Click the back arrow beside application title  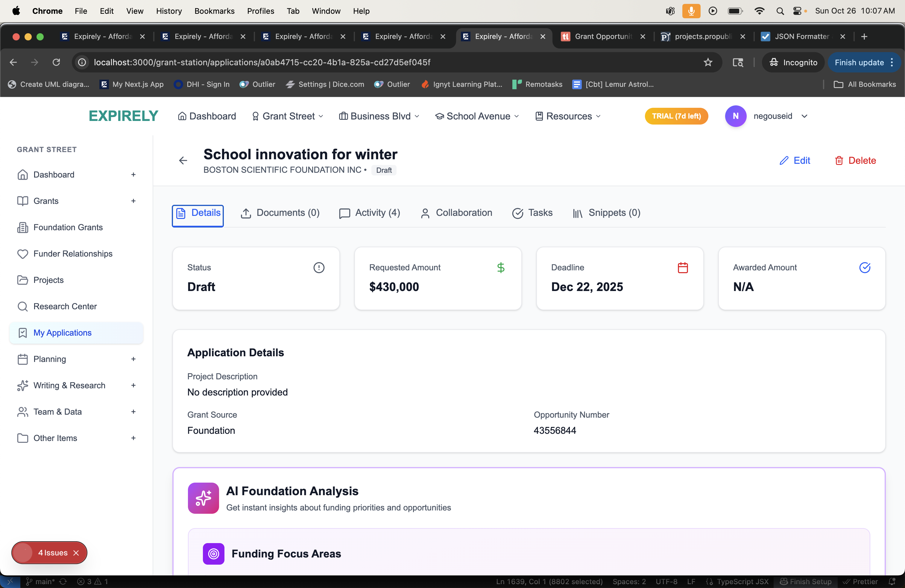coord(183,160)
